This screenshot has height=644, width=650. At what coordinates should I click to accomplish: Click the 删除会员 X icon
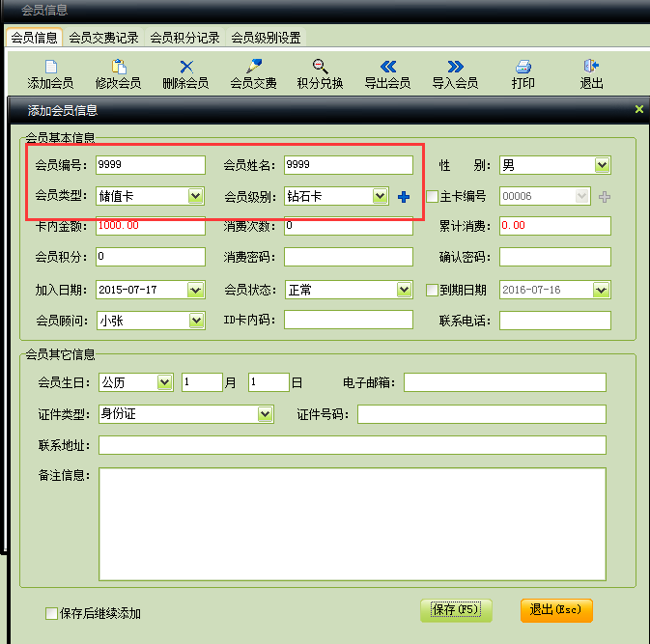click(x=186, y=67)
